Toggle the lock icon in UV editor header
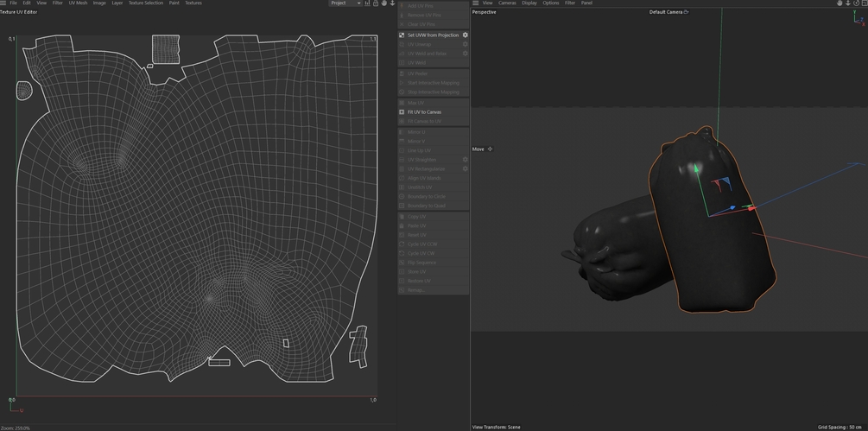Image resolution: width=868 pixels, height=431 pixels. tap(376, 3)
